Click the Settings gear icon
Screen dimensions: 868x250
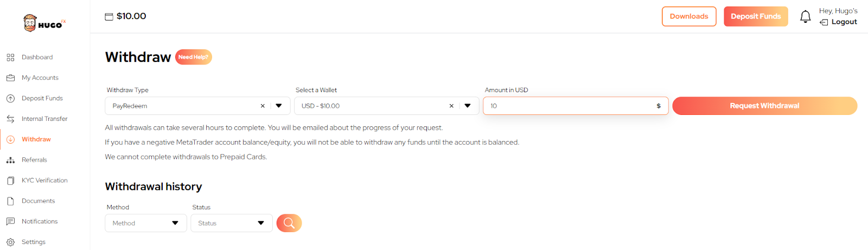click(10, 242)
